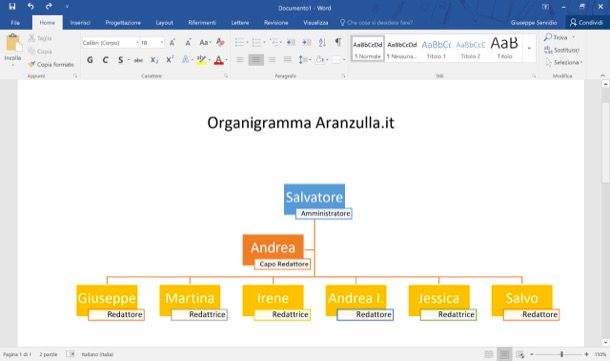
Task: Open the File tab
Action: click(x=15, y=23)
